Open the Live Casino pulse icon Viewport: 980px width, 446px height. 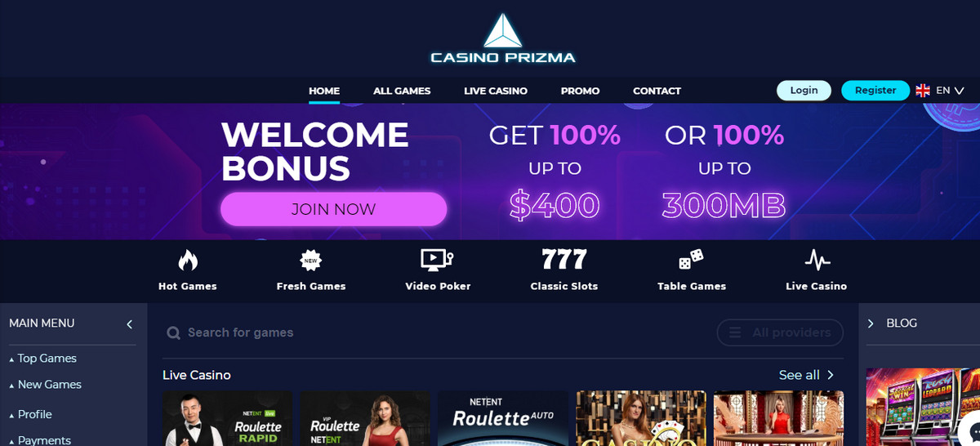click(817, 261)
